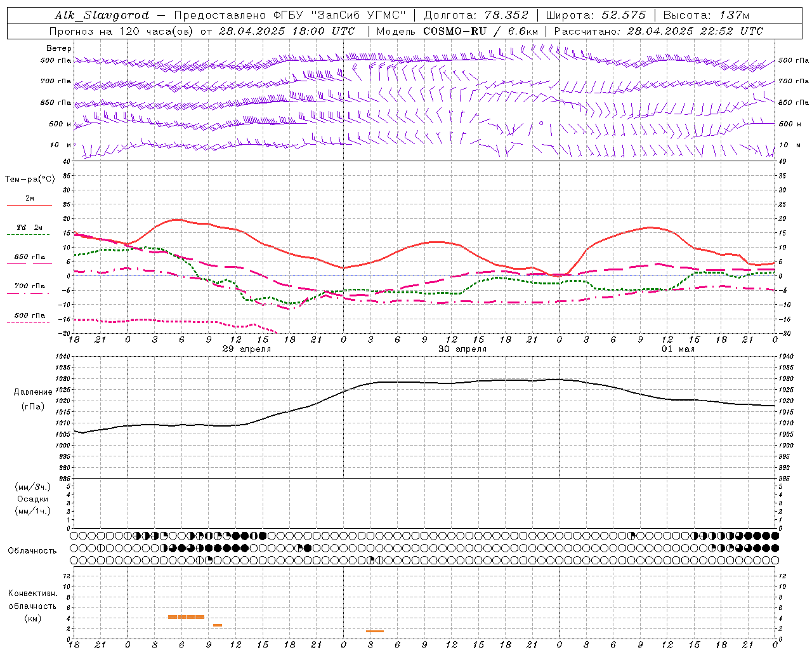Click the 29 апреля date label

pos(247,349)
